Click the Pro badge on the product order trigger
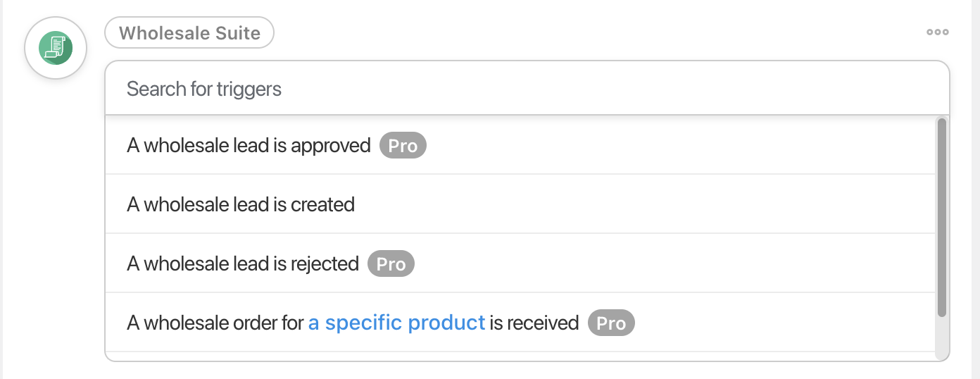Image resolution: width=980 pixels, height=379 pixels. coord(611,323)
